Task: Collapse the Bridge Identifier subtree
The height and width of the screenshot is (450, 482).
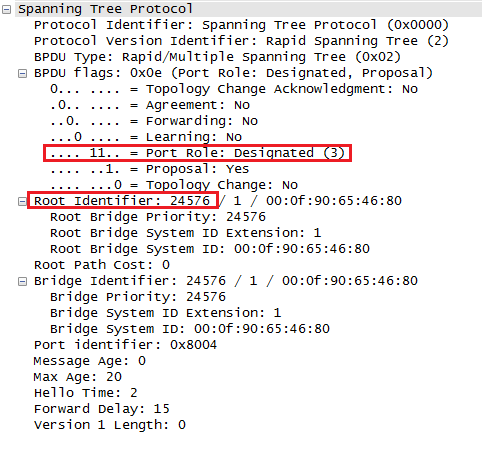Action: tap(22, 281)
